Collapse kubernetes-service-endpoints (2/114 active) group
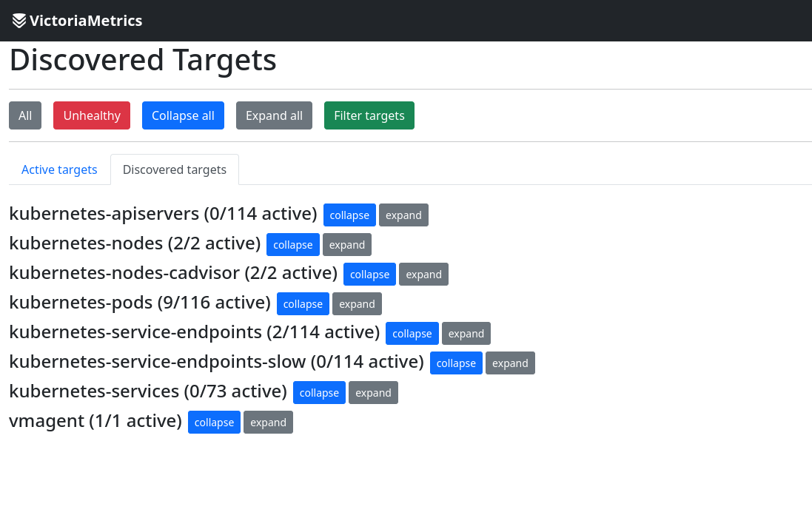Viewport: 812px width, 518px height. (412, 334)
